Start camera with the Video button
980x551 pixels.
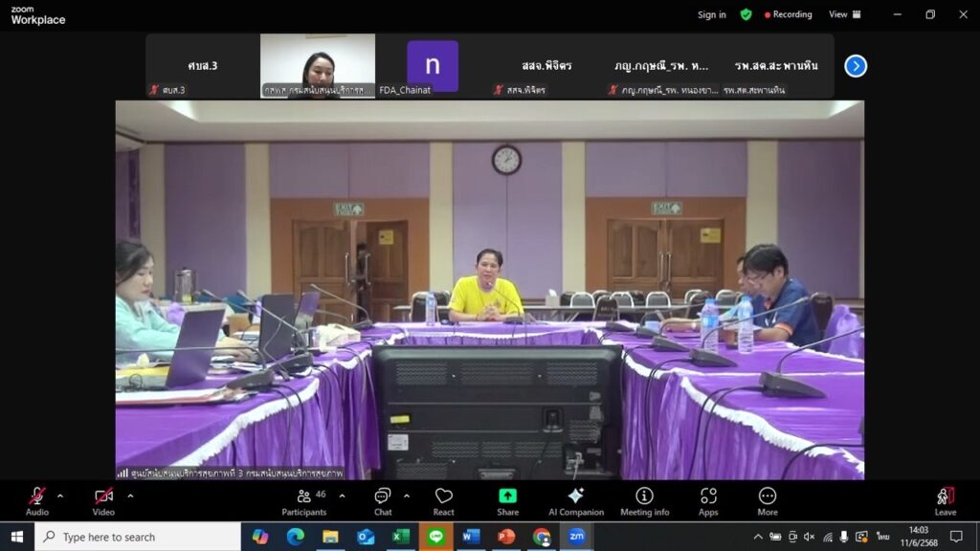pos(103,500)
